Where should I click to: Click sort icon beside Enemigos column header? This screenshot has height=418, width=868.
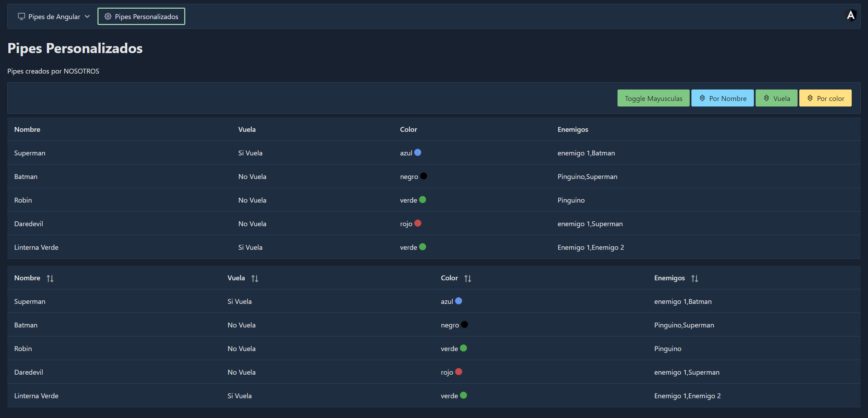coord(694,279)
